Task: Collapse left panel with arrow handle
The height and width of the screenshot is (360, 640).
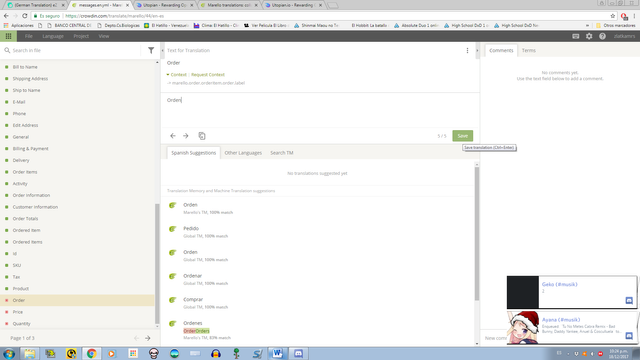Action: [x=162, y=51]
